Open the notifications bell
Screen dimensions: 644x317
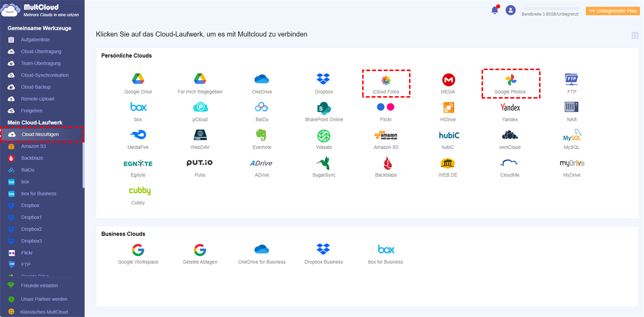(x=495, y=10)
